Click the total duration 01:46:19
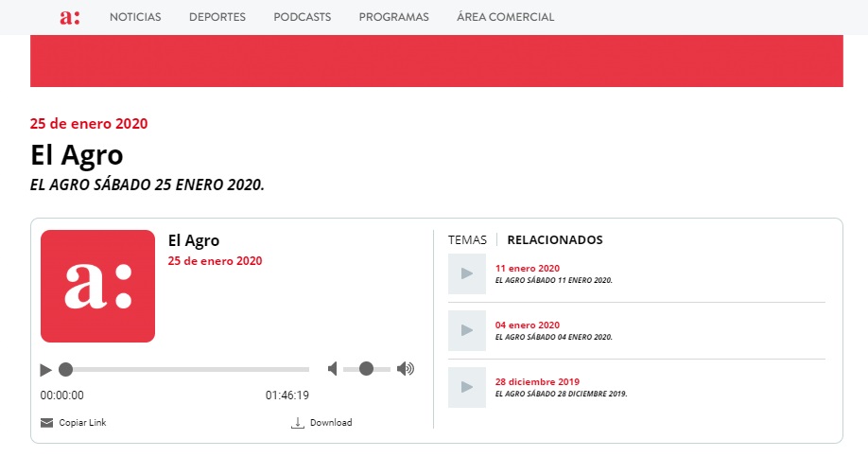 click(286, 395)
